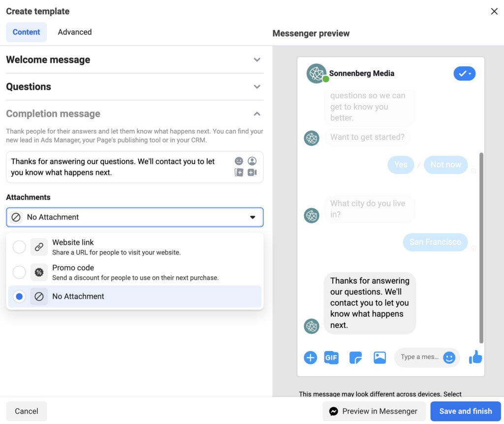Click the thumbs up icon in the preview

coord(475,357)
